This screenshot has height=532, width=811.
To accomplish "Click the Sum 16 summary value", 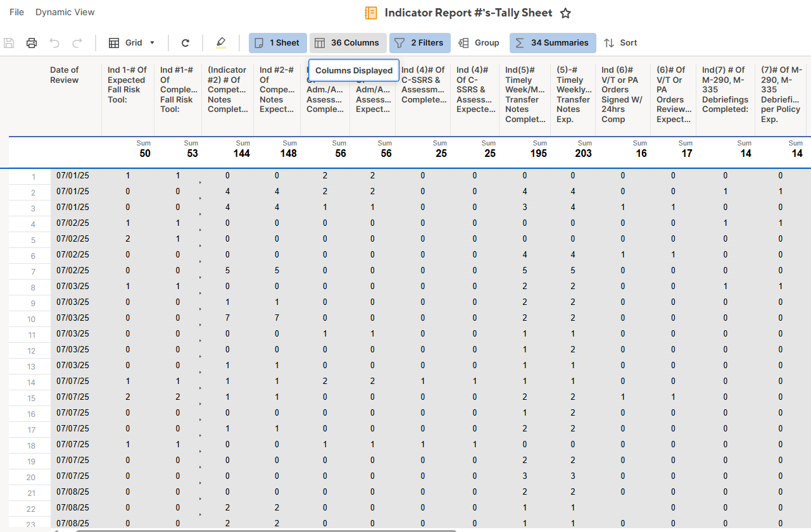I will 641,153.
